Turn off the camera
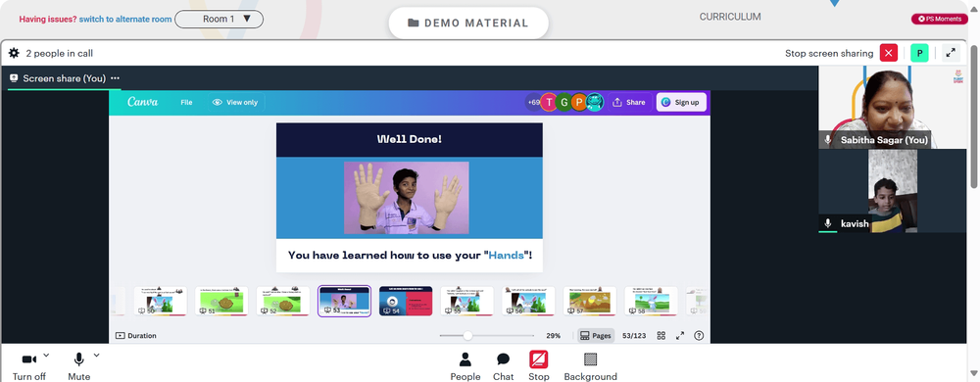This screenshot has width=980, height=382. (28, 365)
